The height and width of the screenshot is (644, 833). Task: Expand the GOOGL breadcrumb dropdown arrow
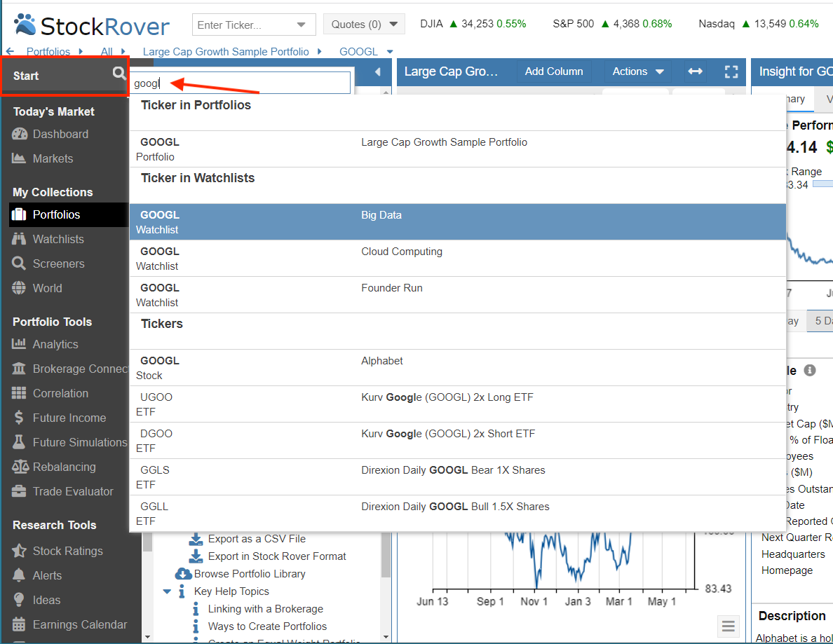[x=390, y=52]
